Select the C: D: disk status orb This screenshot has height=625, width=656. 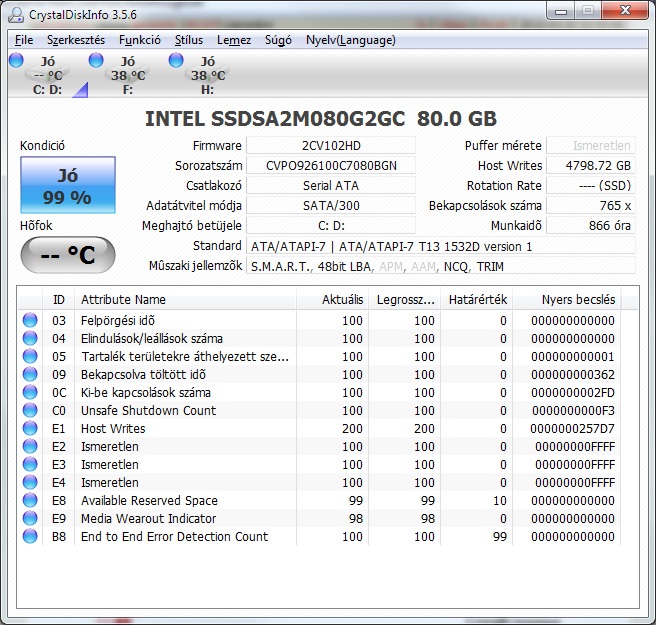coord(16,60)
